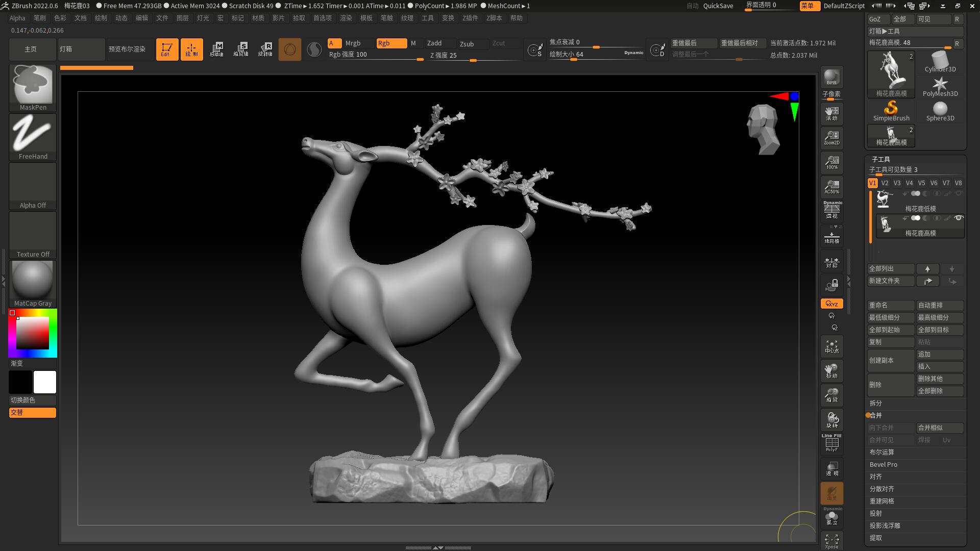This screenshot has height=551, width=980.
Task: Activate the symmetry (对称) icon
Action: (x=831, y=262)
